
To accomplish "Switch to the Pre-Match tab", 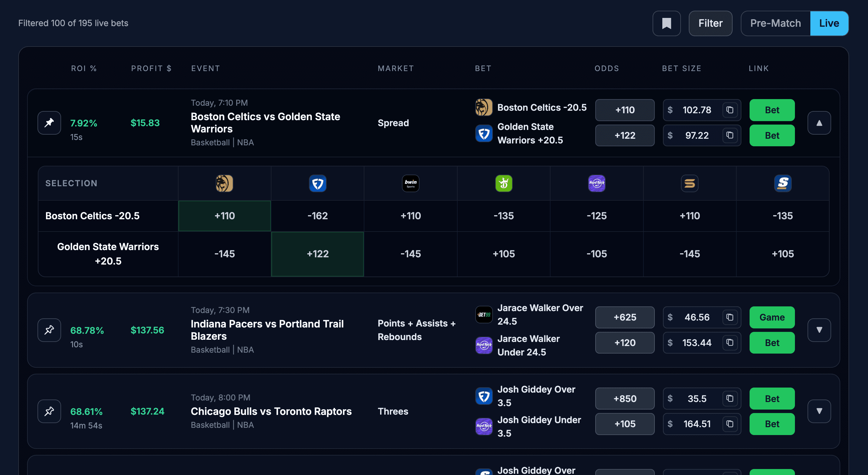I will 775,23.
